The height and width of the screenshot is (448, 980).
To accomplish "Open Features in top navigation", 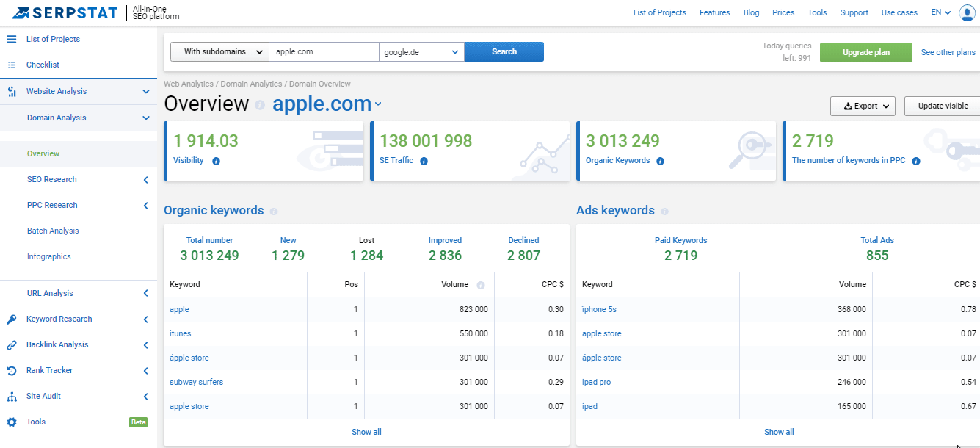I will click(x=714, y=12).
